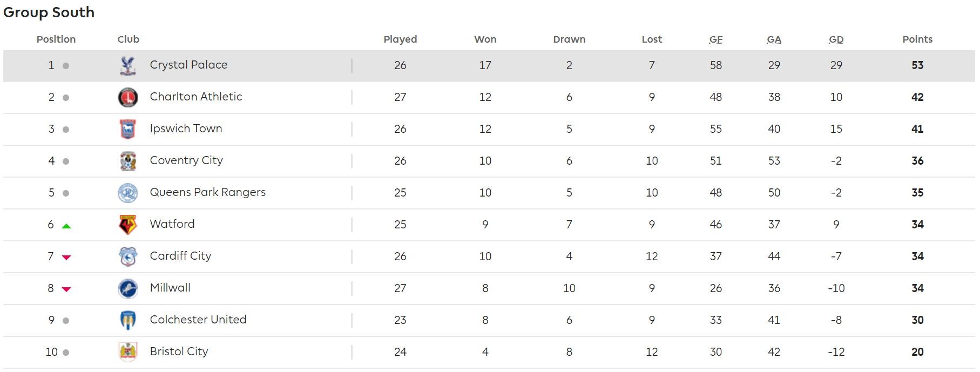Image resolution: width=980 pixels, height=372 pixels.
Task: Click the Coventry City club badge
Action: (x=127, y=161)
